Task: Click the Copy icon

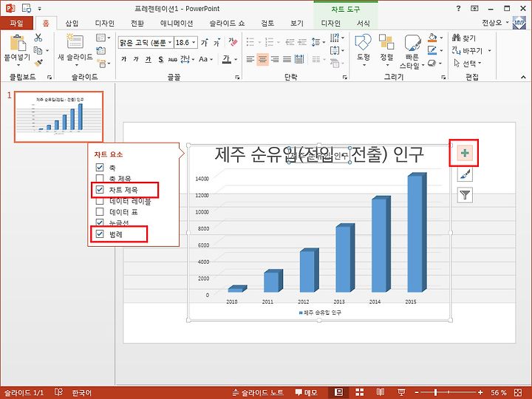Action: pyautogui.click(x=38, y=50)
